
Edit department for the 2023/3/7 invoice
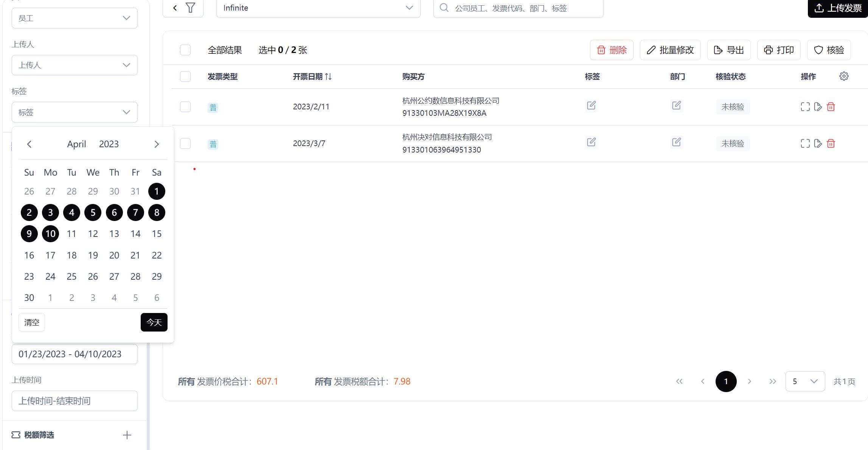pos(677,142)
